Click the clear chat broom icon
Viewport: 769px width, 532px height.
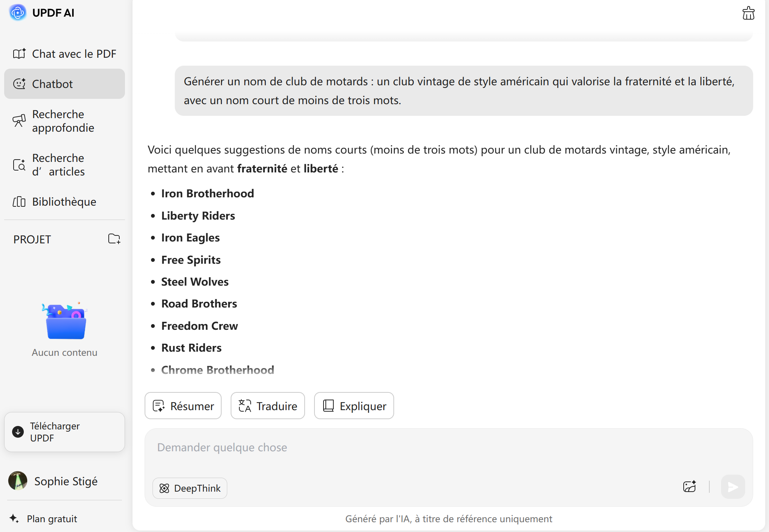point(748,13)
